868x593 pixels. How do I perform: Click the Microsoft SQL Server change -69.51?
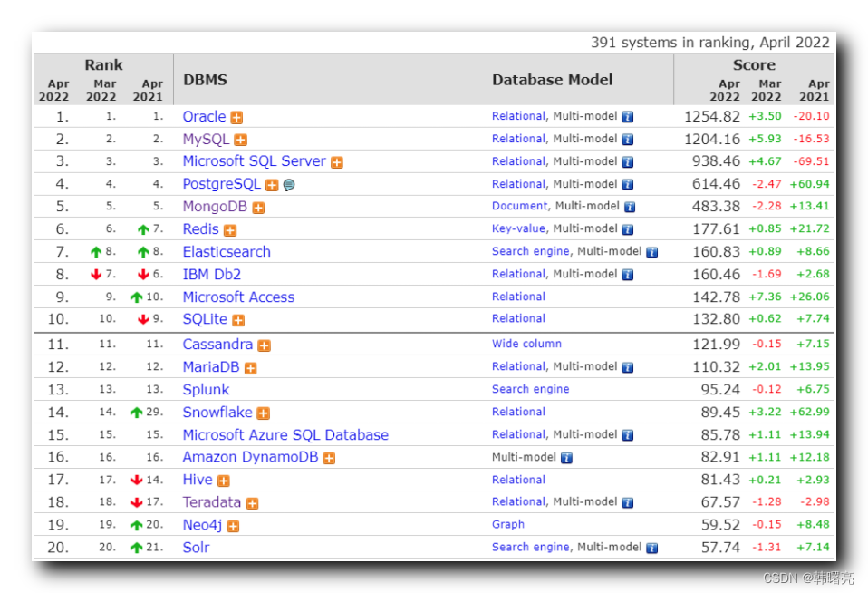click(811, 161)
